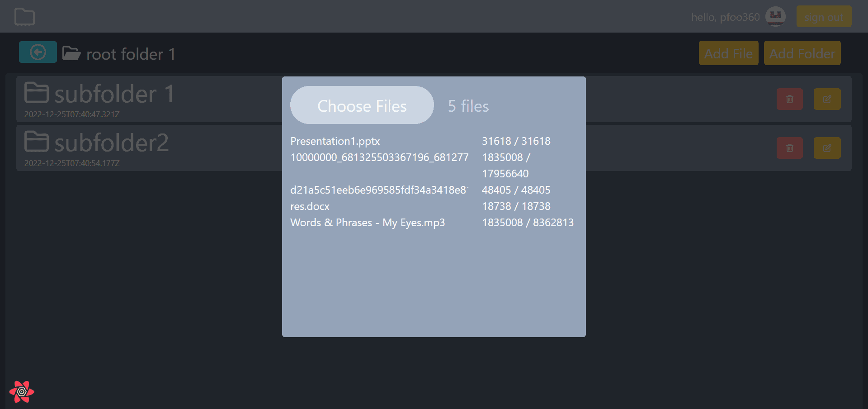Select res.docx in the upload list
The image size is (868, 409).
310,206
